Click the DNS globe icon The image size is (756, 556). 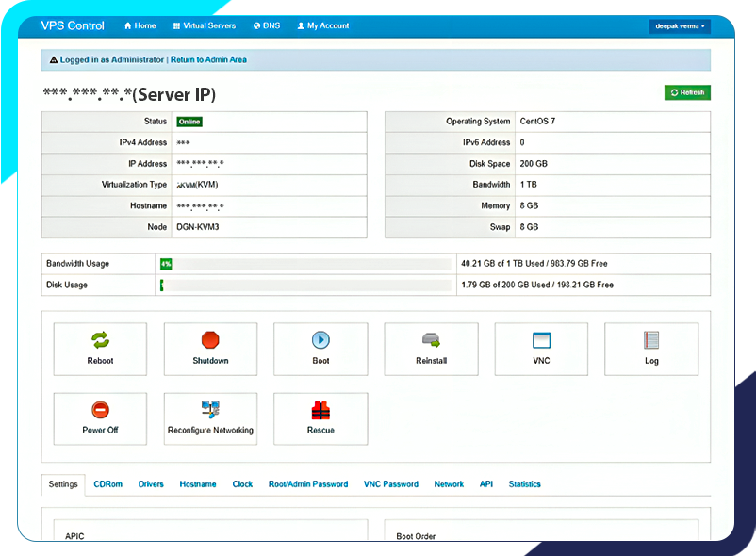click(x=256, y=26)
